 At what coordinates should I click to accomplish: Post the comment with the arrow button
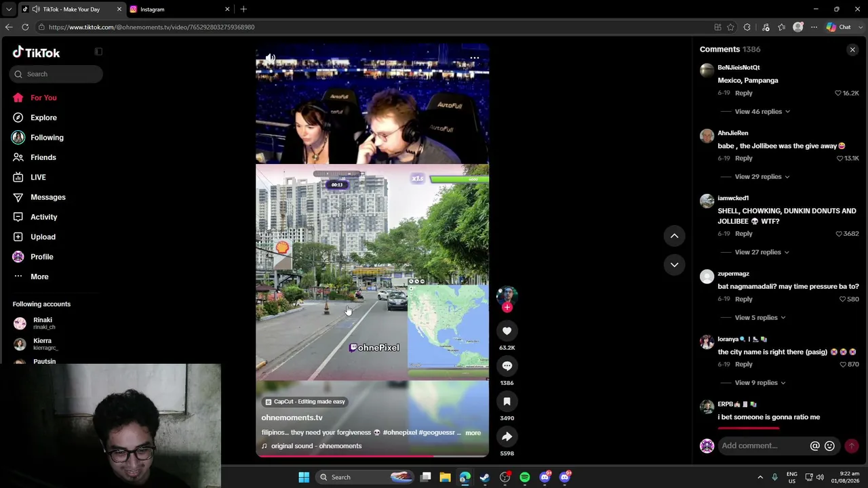point(852,446)
